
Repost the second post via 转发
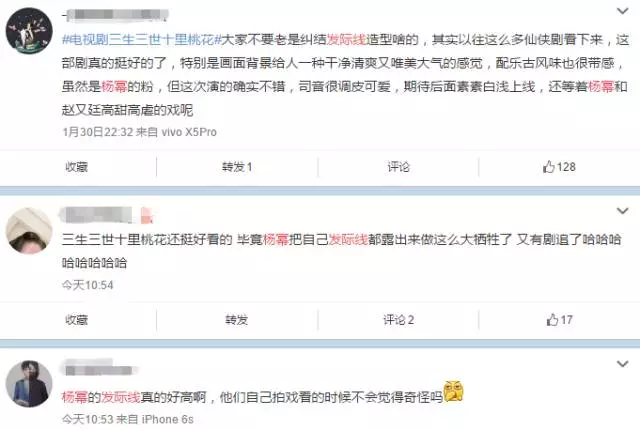(237, 320)
